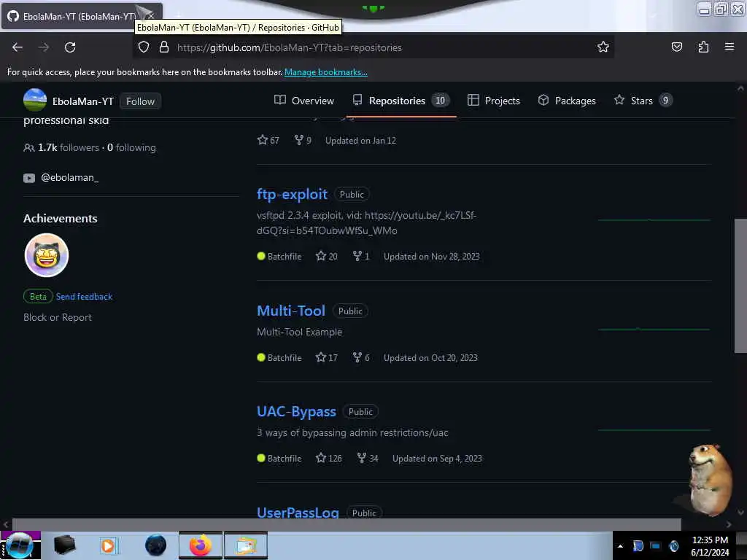Click the 'Multi-Tool Example' description

click(299, 332)
